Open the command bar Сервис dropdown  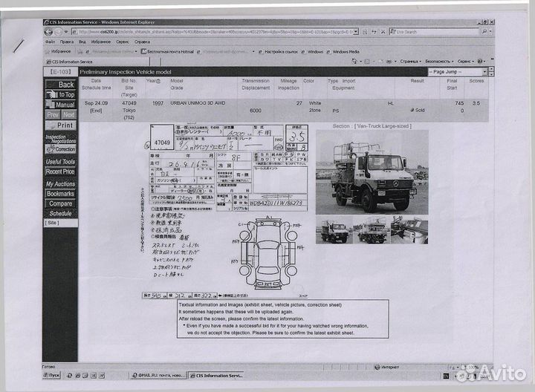(465, 62)
